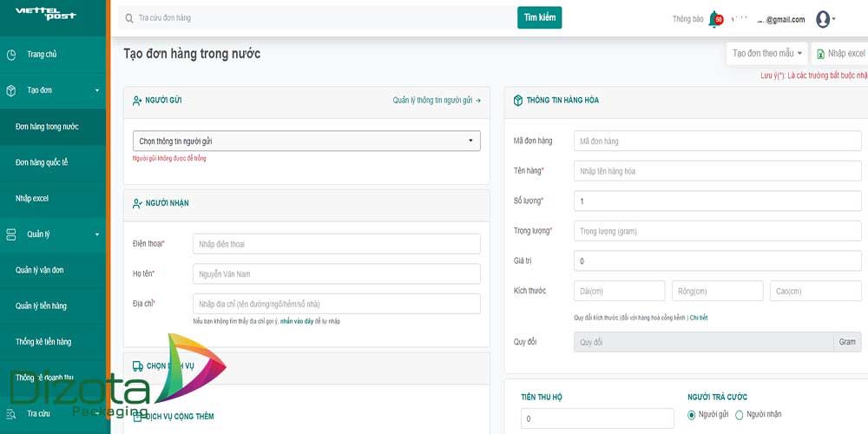The height and width of the screenshot is (434, 868).
Task: Collapse the Tạo đơn sidebar section
Action: point(96,90)
